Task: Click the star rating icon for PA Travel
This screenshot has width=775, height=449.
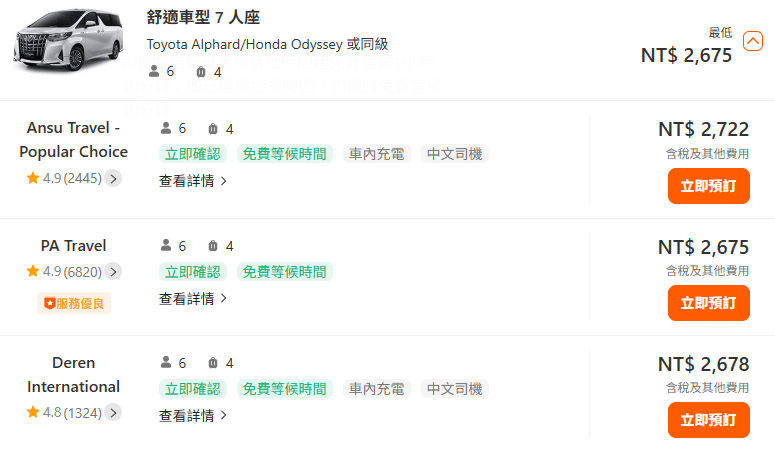Action: coord(33,271)
